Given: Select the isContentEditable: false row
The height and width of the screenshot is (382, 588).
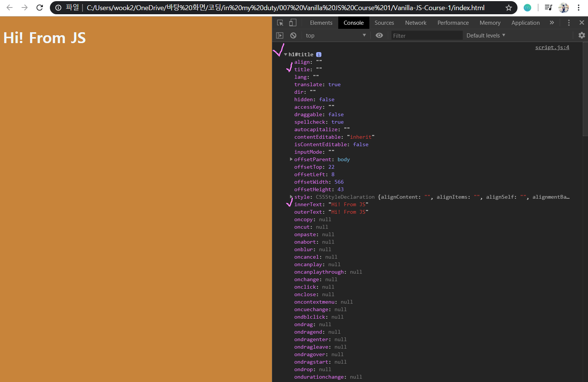Looking at the screenshot, I should coord(331,144).
